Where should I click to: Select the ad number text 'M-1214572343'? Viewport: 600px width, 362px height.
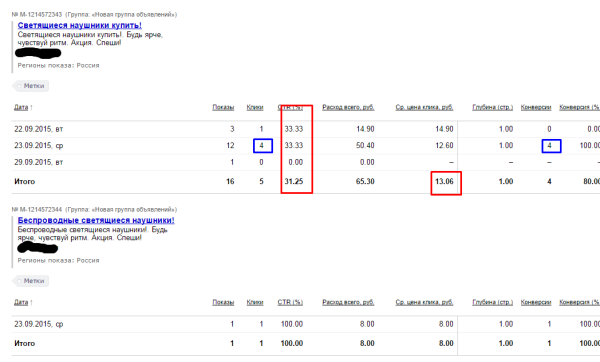pyautogui.click(x=41, y=15)
